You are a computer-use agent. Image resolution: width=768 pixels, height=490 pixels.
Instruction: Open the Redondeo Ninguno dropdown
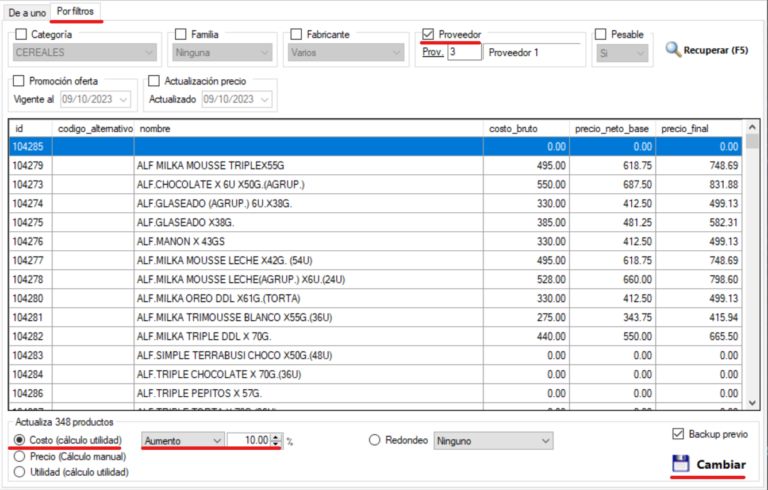click(493, 441)
